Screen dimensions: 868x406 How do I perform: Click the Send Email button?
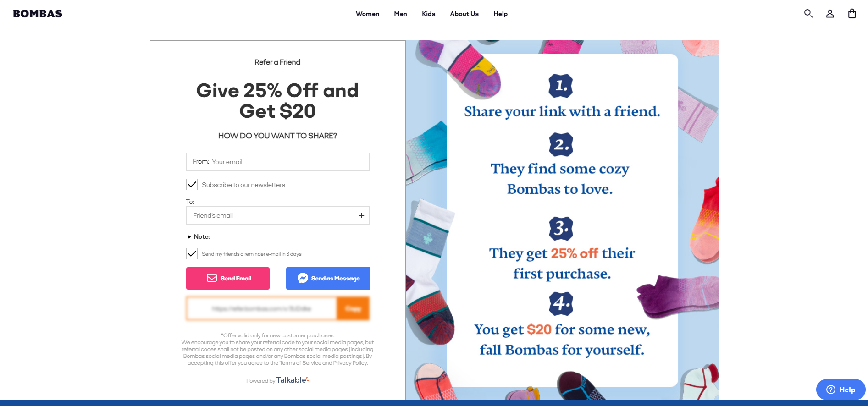[228, 278]
